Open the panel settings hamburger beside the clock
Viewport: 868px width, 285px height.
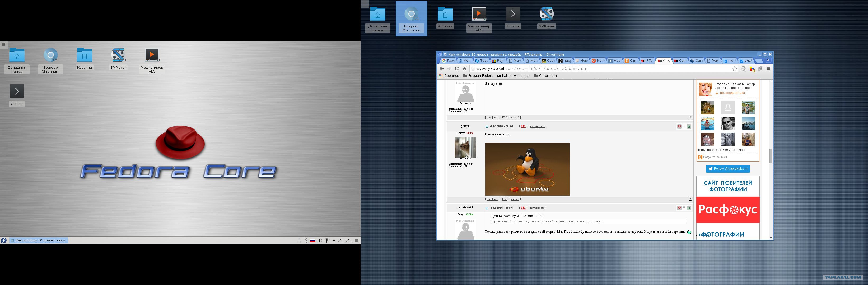356,240
